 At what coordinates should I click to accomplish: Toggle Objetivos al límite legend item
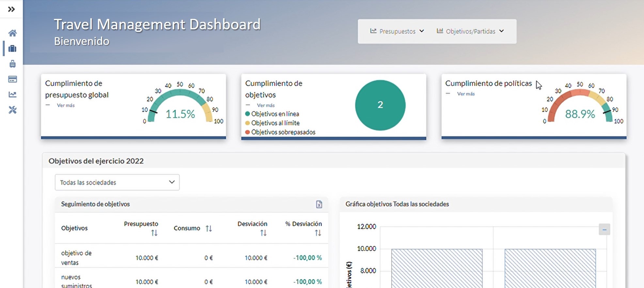pos(275,123)
